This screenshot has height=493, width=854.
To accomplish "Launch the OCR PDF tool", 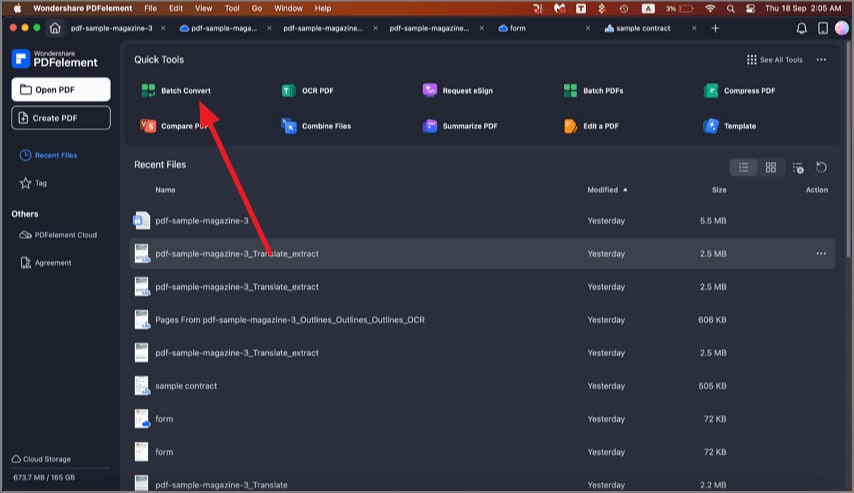I will 307,90.
